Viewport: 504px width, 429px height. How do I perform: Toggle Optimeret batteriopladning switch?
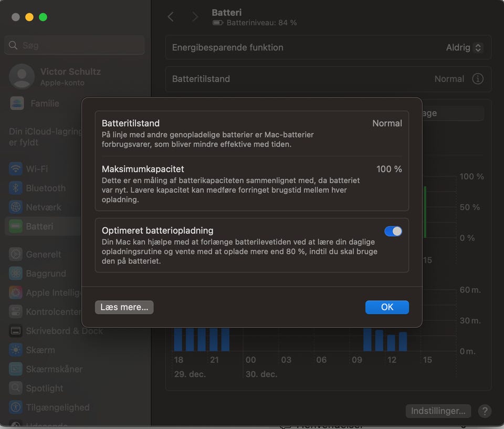click(393, 231)
